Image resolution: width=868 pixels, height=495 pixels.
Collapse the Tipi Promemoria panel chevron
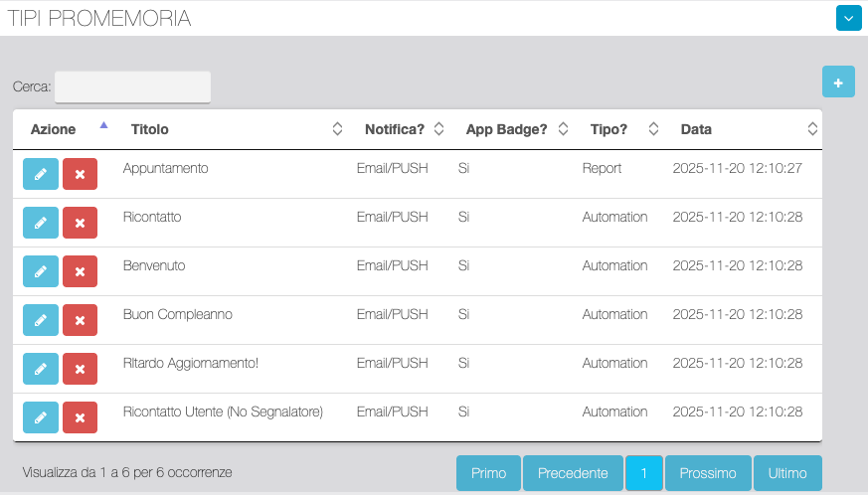pyautogui.click(x=848, y=18)
